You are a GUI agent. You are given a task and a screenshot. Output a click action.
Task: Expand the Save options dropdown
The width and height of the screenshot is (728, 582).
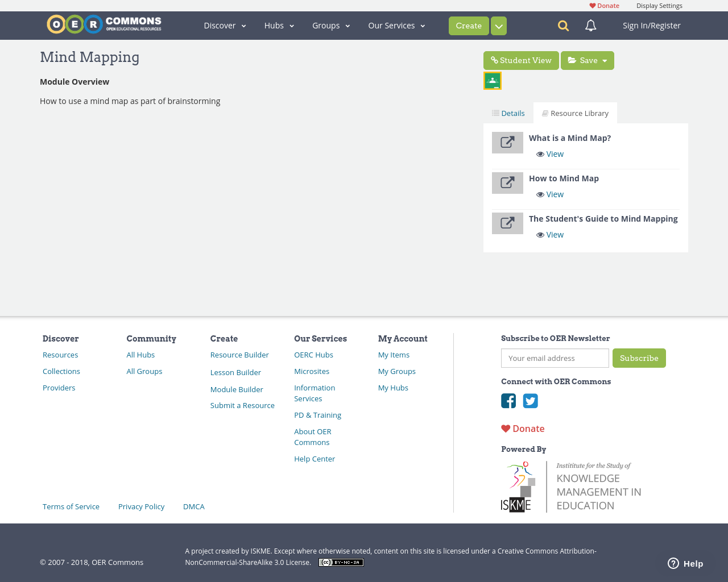pyautogui.click(x=605, y=60)
